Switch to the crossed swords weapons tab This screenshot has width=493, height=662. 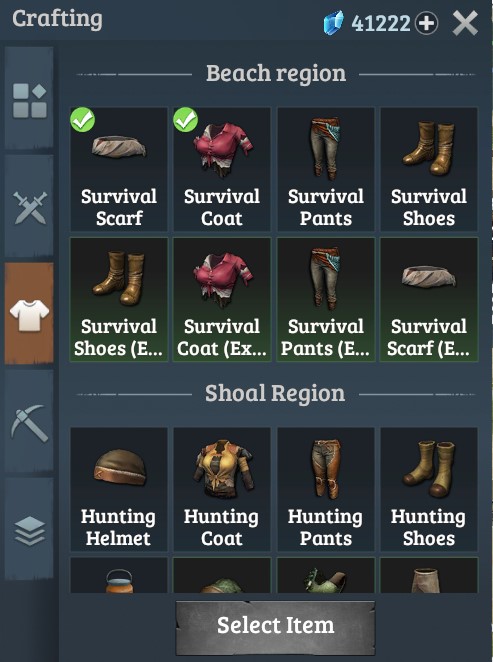[x=29, y=206]
